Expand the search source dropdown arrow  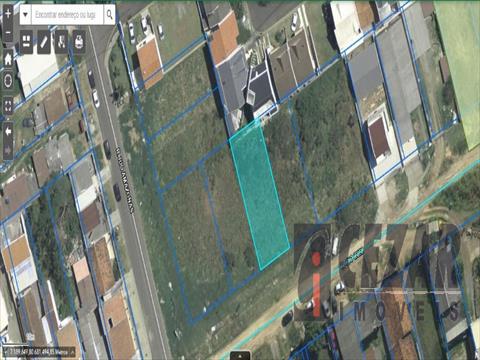(x=25, y=14)
